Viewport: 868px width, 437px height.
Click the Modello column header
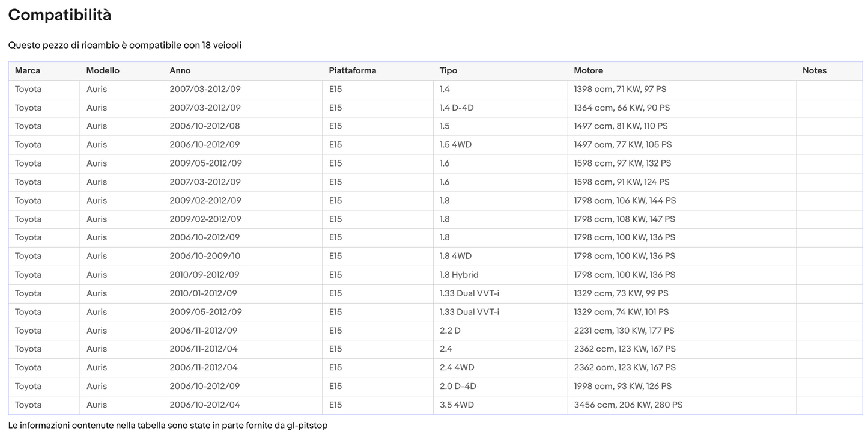[x=103, y=70]
